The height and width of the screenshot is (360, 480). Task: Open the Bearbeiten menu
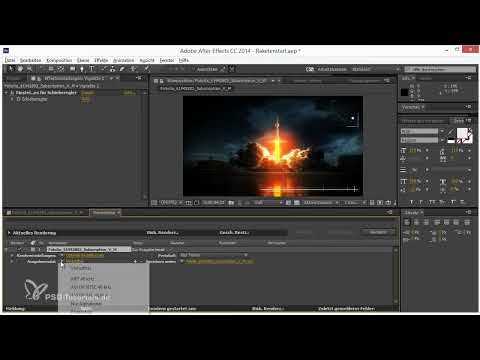click(x=31, y=60)
